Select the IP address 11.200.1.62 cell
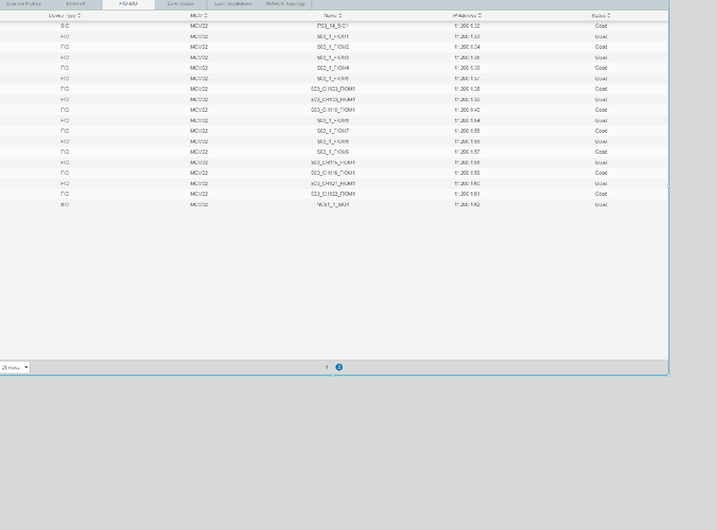 pos(467,204)
